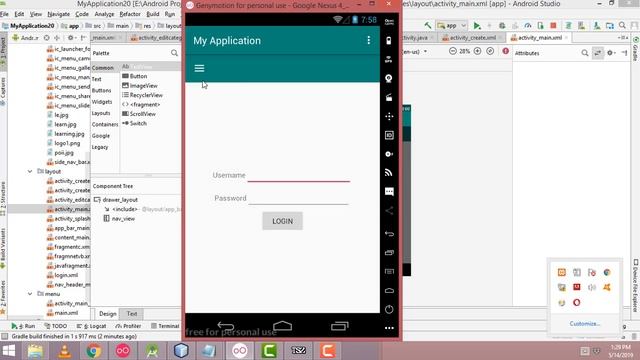Select Widgets category in Palette

point(102,102)
